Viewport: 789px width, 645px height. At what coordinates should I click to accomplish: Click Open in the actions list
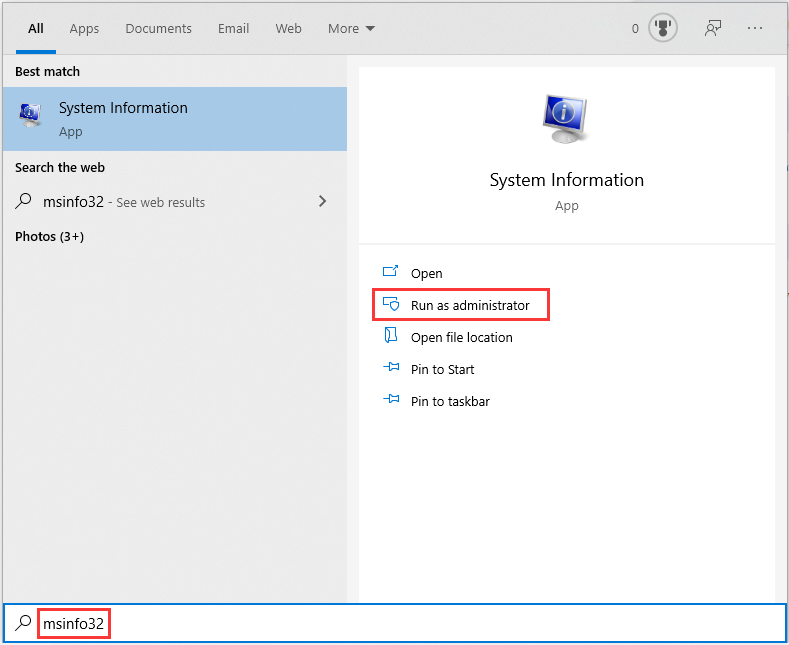426,273
